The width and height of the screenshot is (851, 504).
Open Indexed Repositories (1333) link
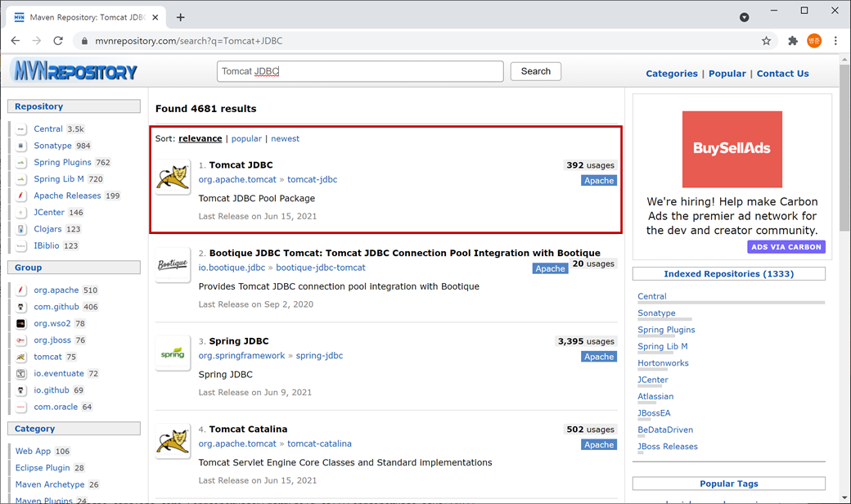point(728,274)
